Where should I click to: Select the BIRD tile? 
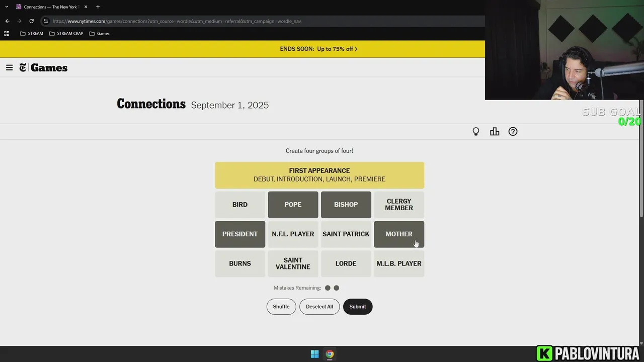pyautogui.click(x=240, y=205)
